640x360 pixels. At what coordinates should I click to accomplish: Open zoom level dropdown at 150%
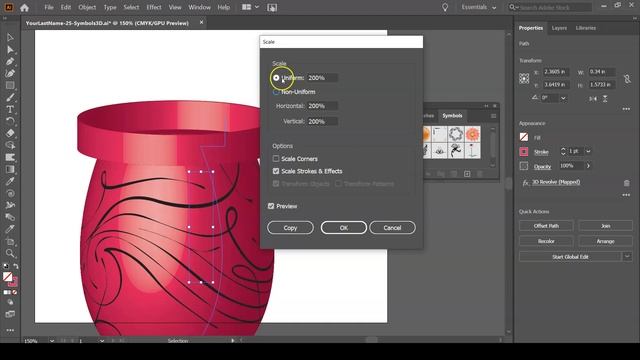tap(52, 341)
